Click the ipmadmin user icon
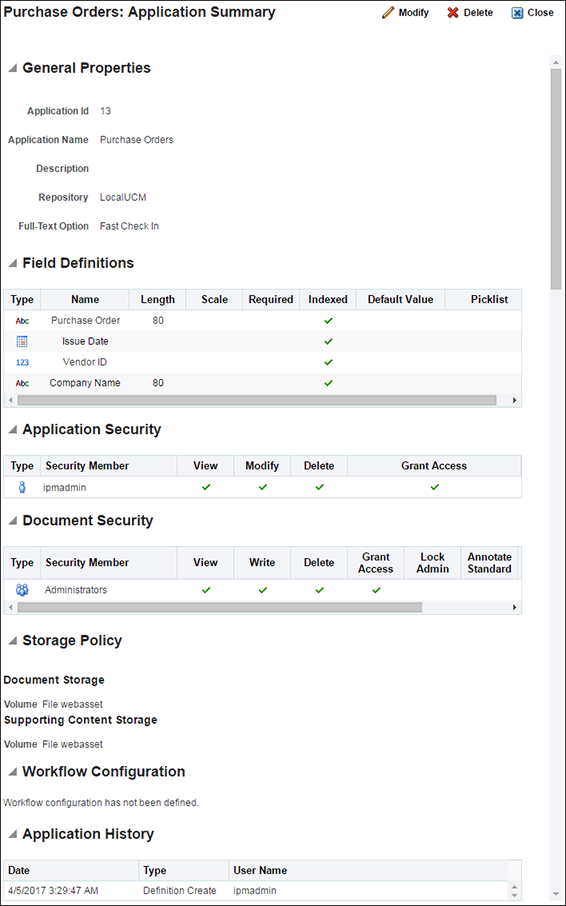Image resolution: width=566 pixels, height=906 pixels. [22, 487]
